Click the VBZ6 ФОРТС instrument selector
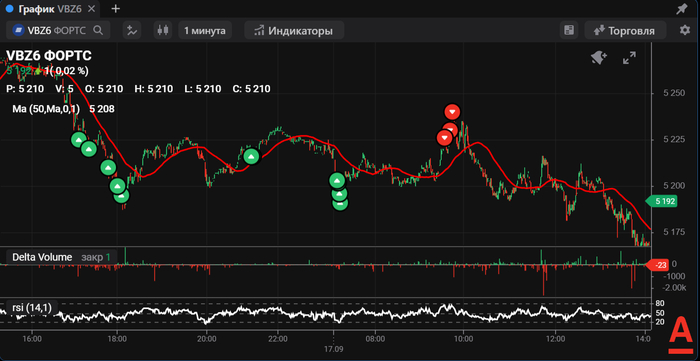Screen dimensions: 700x361 58,30
